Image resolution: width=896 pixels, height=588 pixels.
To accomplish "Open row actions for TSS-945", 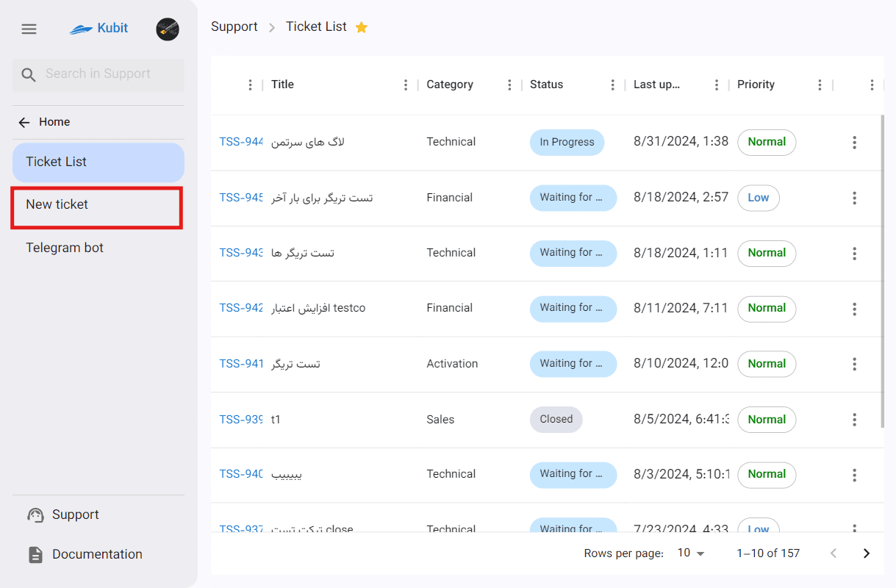I will click(854, 198).
